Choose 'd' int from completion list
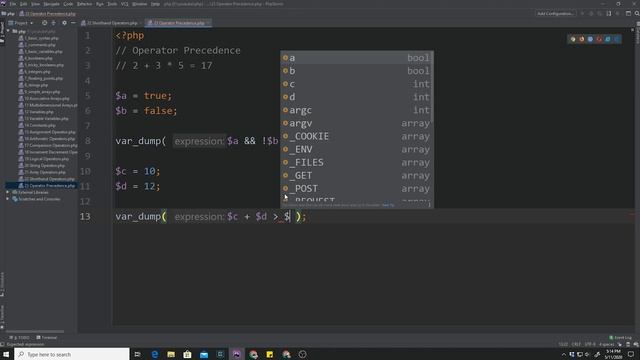Screen dimensions: 640x360 [356, 97]
